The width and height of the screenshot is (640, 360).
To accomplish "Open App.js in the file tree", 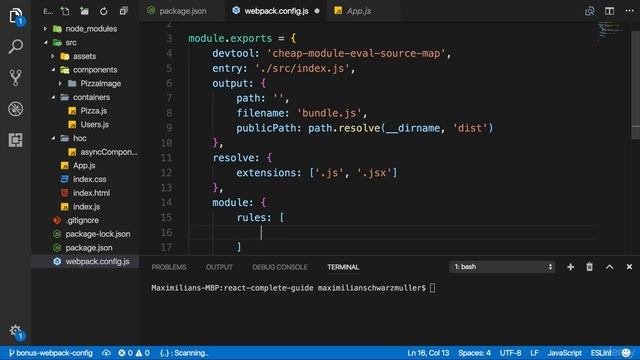I will [x=85, y=165].
